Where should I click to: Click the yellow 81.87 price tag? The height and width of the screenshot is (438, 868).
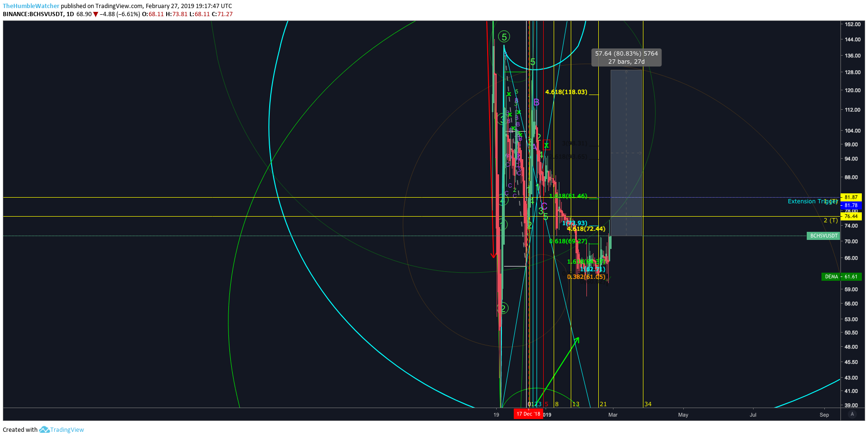pyautogui.click(x=851, y=197)
